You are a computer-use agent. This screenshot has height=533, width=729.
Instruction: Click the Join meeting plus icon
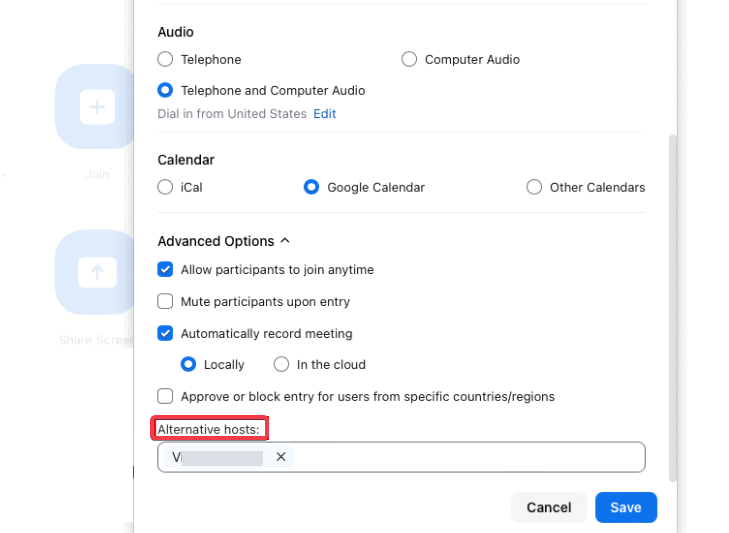coord(97,107)
